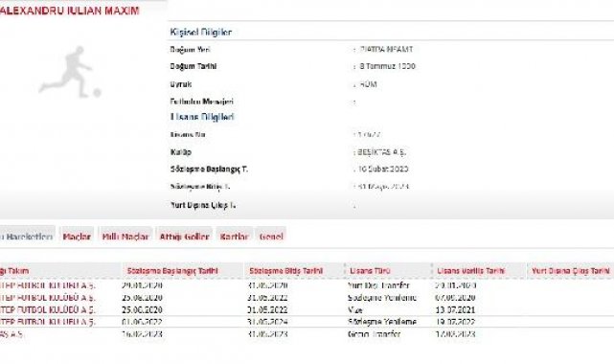This screenshot has width=614, height=364.
Task: Click the Lisans Bilgileri section heading
Action: tap(202, 117)
